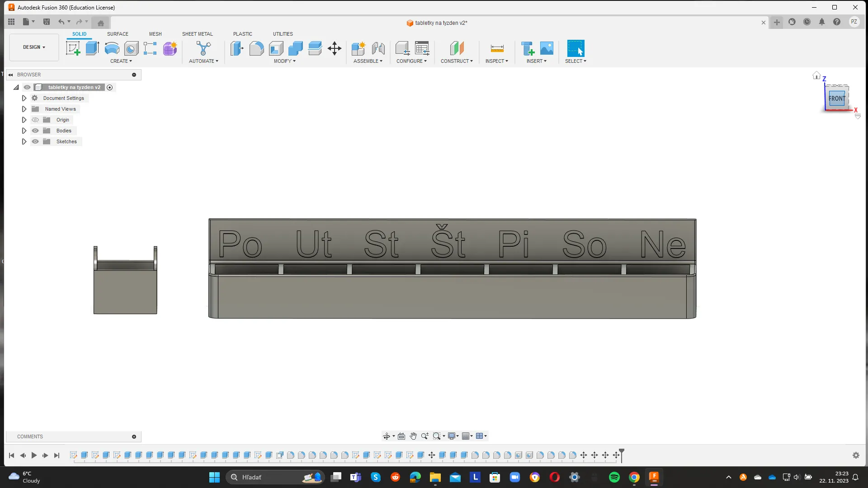The width and height of the screenshot is (868, 488).
Task: Activate the Move/Copy tool
Action: point(335,48)
